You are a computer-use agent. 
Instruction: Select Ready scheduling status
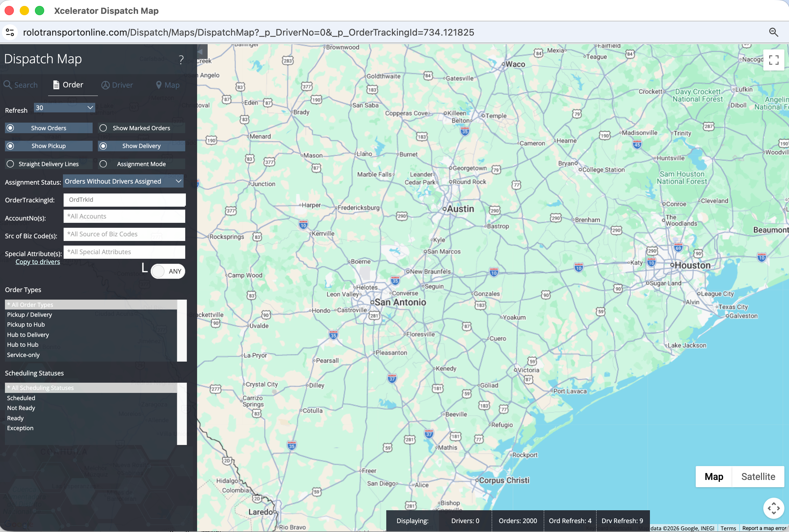91,418
